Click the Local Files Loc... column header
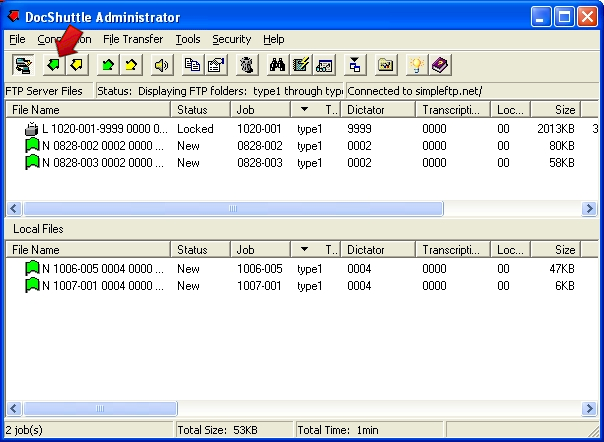Viewport: 604px width, 442px height. (x=510, y=250)
